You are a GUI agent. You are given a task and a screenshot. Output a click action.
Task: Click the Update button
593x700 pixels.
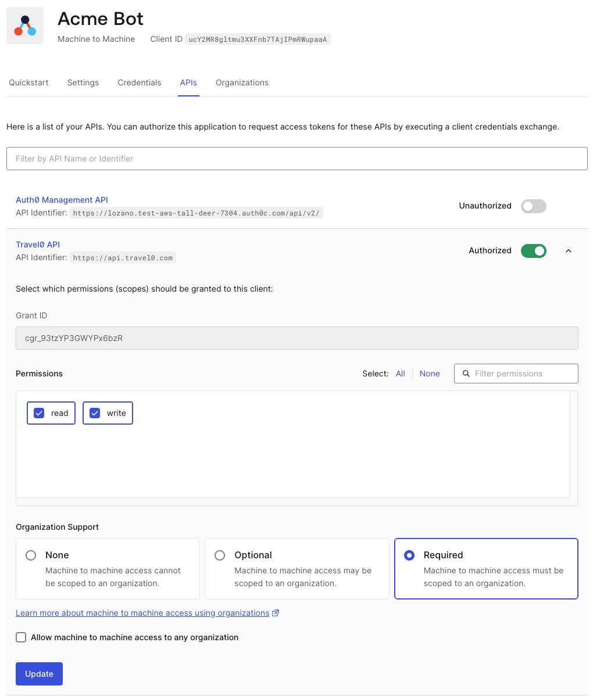[39, 674]
